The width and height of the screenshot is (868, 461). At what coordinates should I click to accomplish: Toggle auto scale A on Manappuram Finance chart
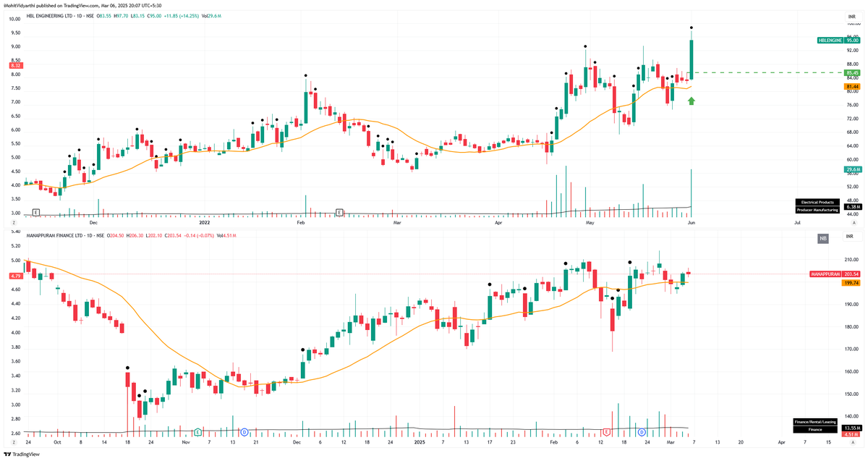[x=854, y=441]
